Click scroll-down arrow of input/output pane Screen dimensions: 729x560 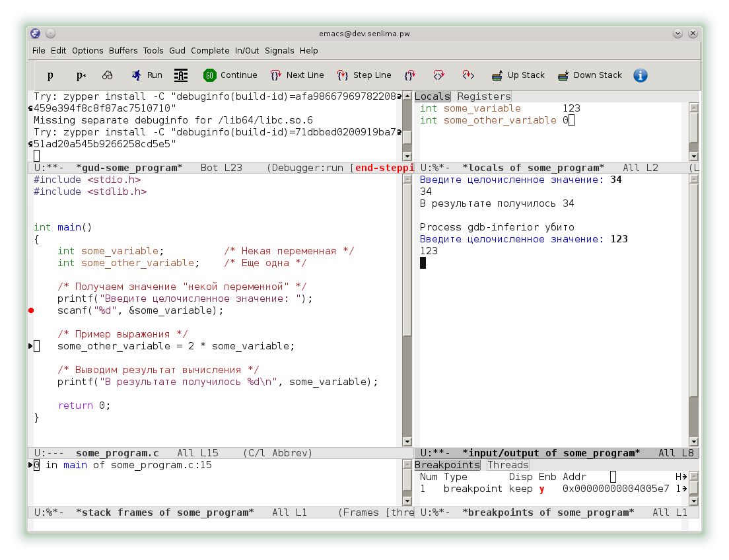pyautogui.click(x=693, y=442)
